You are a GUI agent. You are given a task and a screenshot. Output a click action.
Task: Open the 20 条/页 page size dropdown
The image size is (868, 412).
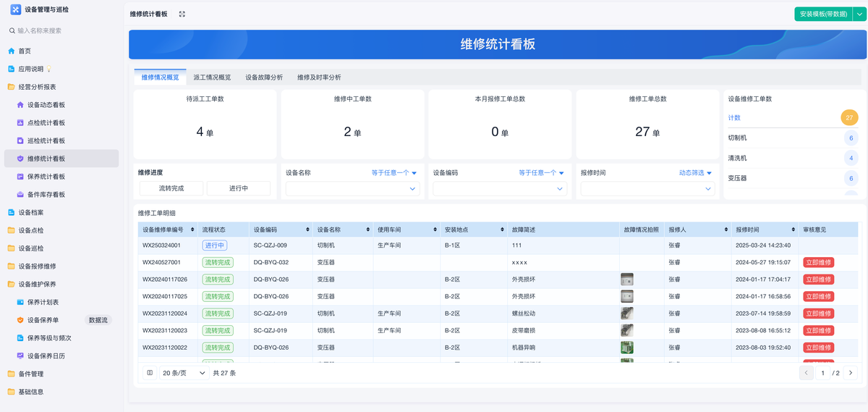point(184,373)
